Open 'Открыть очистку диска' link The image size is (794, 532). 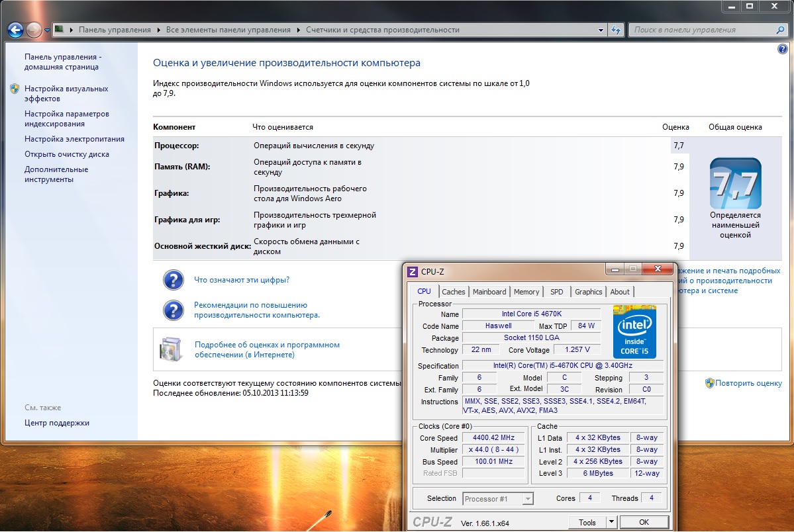(67, 154)
